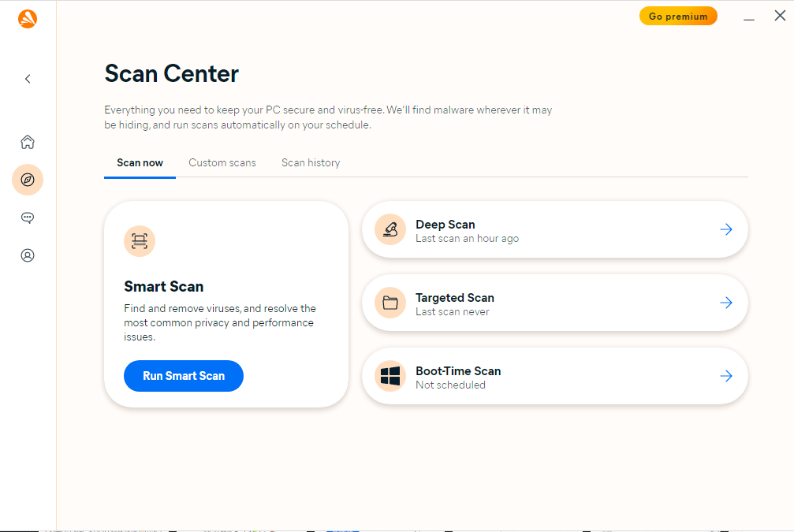Click the Deep Scan microscope icon
This screenshot has height=532, width=794.
[390, 229]
